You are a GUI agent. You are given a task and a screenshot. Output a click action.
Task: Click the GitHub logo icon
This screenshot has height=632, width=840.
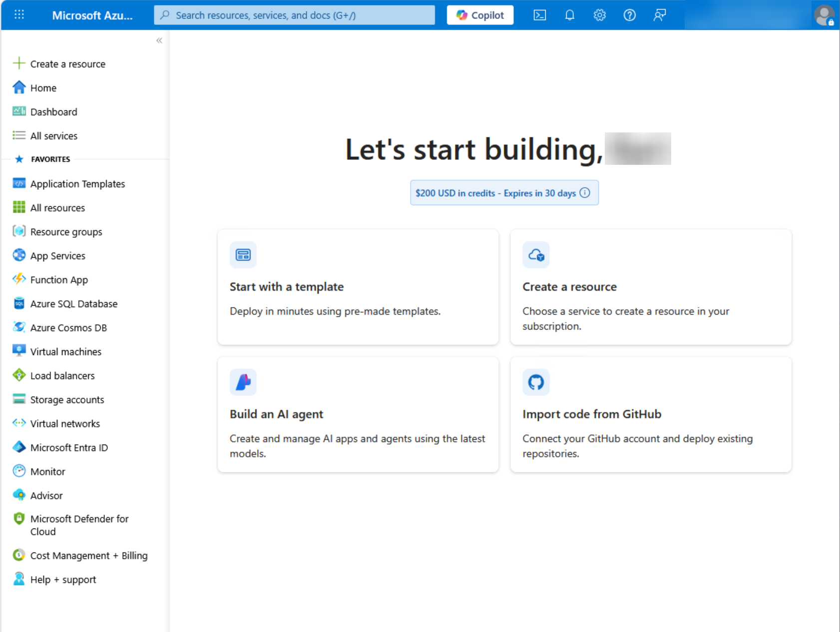536,382
